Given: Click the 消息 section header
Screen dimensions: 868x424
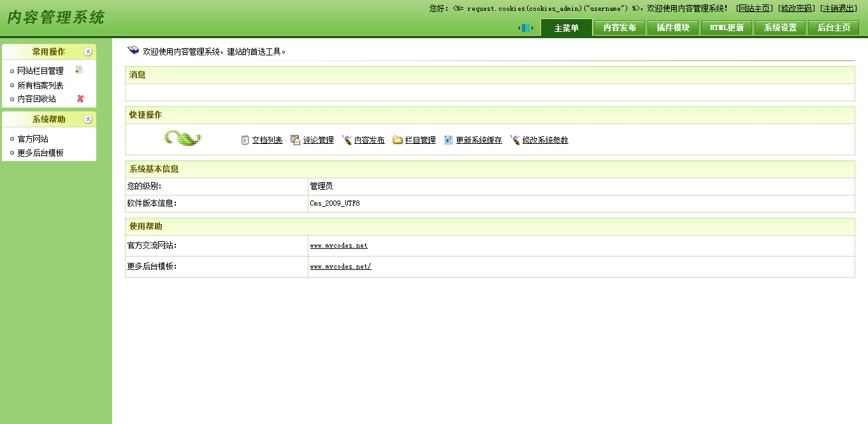Looking at the screenshot, I should click(489, 75).
